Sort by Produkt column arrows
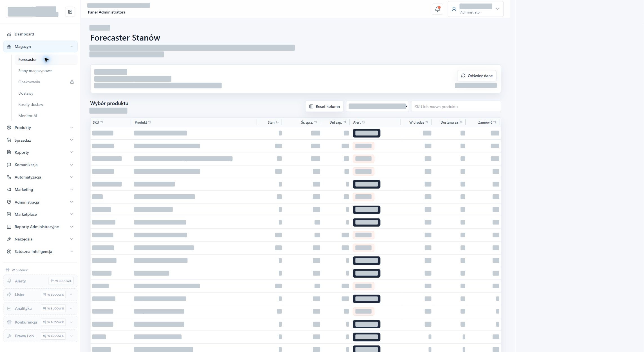The width and height of the screenshot is (644, 352). pos(150,122)
